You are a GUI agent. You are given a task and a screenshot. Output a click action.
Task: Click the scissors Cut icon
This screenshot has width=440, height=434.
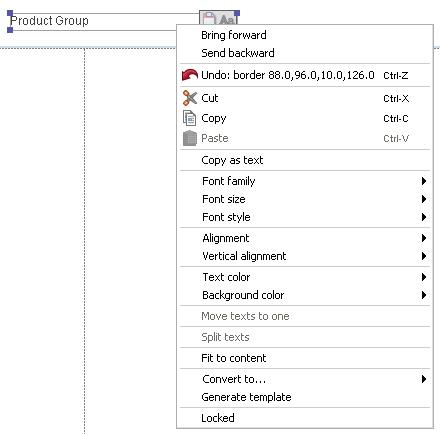(x=190, y=98)
